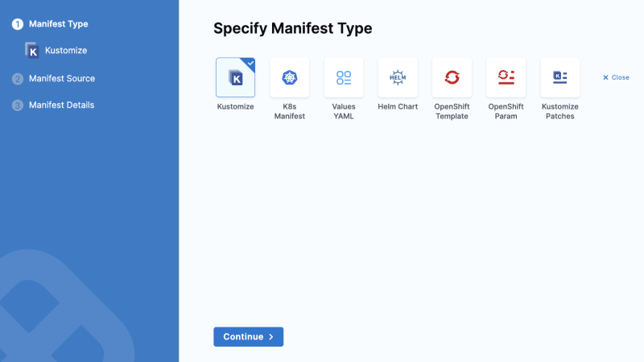Click the 'Specify Manifest Type' heading
The height and width of the screenshot is (362, 644).
(x=293, y=28)
